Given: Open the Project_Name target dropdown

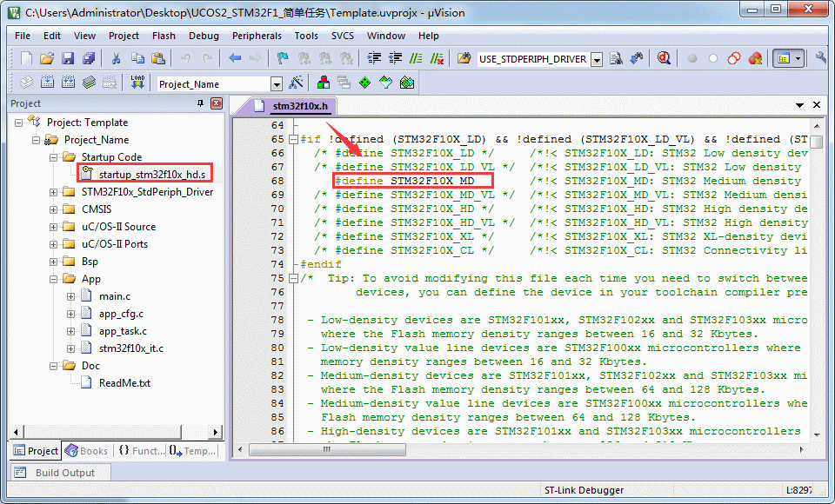Looking at the screenshot, I should pyautogui.click(x=277, y=84).
